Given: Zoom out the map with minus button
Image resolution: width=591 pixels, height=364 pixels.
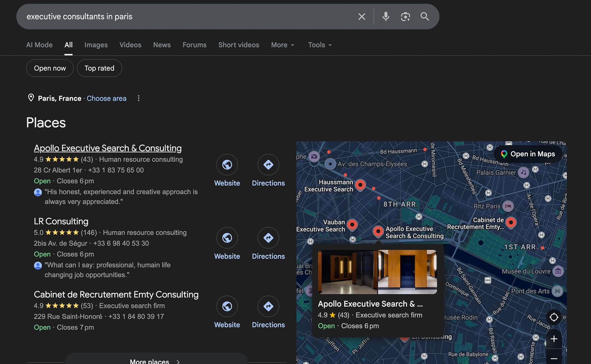Looking at the screenshot, I should (554, 358).
